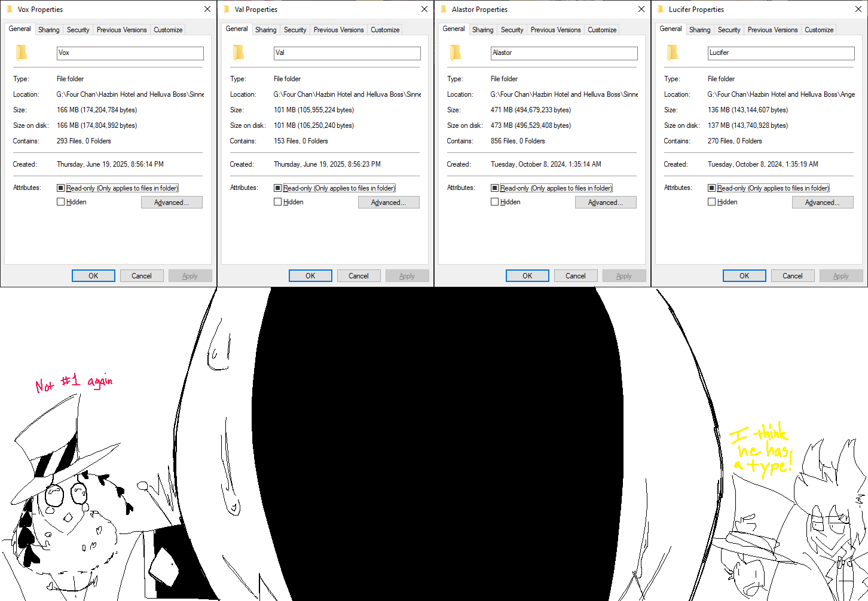Click "856 Files, 0 Folders" in Alastor Properties
The height and width of the screenshot is (601, 868).
(518, 141)
